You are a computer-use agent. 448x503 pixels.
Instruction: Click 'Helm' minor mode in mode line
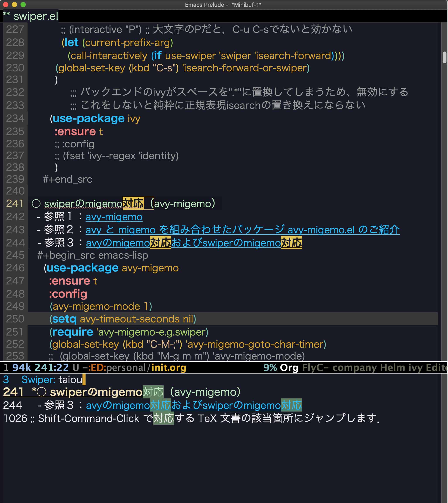point(393,368)
